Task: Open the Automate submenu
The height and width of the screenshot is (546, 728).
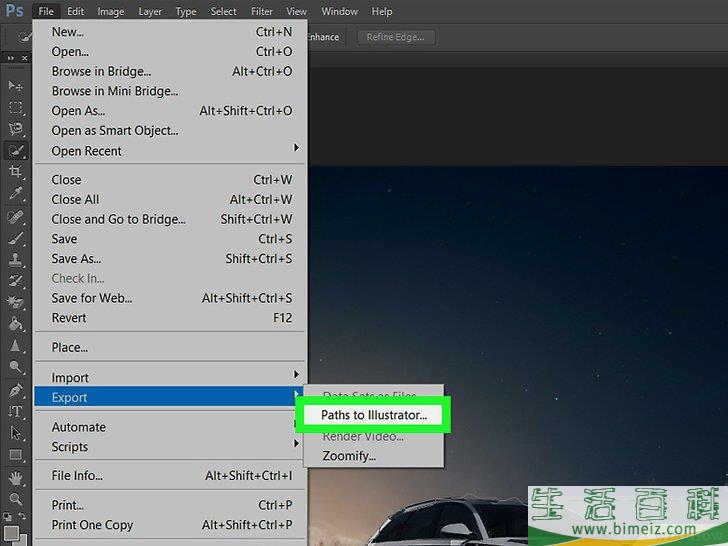Action: click(x=170, y=427)
